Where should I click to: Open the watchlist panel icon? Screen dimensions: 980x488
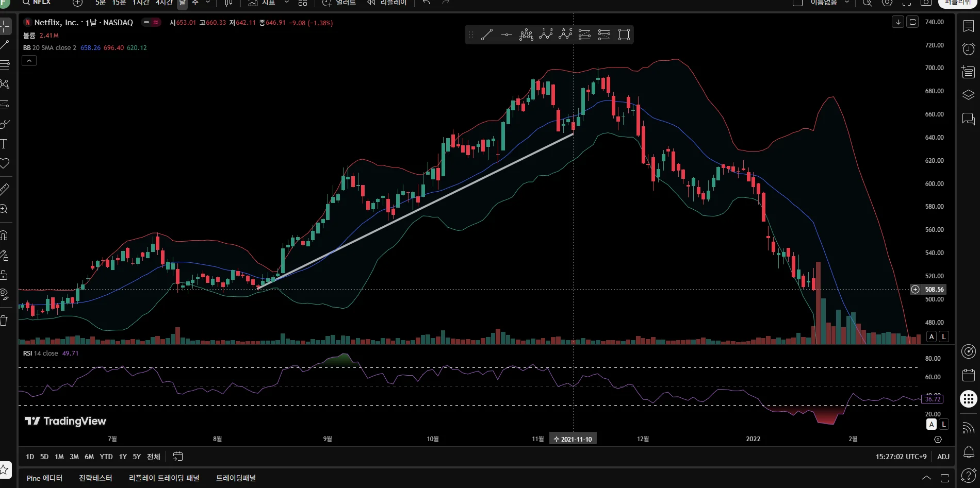click(x=968, y=26)
